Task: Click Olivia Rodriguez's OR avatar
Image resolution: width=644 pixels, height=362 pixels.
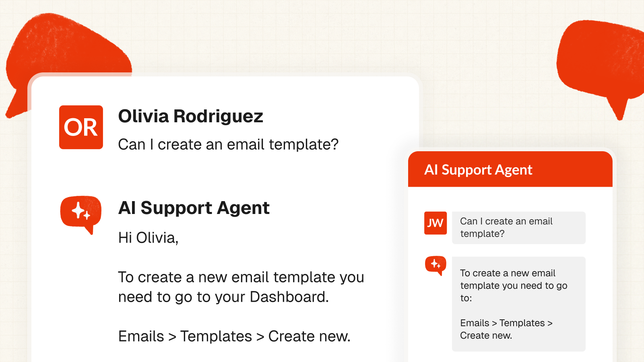Action: [81, 127]
